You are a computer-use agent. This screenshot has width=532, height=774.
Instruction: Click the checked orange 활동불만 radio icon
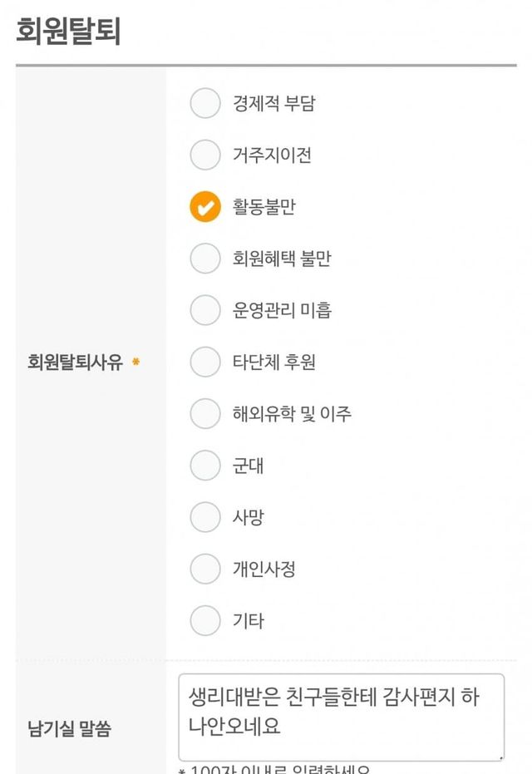205,207
